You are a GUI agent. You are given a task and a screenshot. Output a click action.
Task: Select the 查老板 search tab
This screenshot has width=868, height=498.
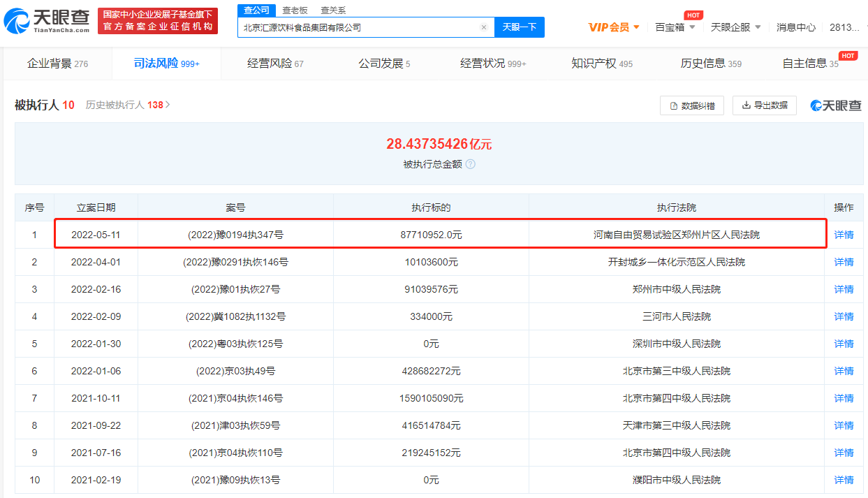click(295, 10)
